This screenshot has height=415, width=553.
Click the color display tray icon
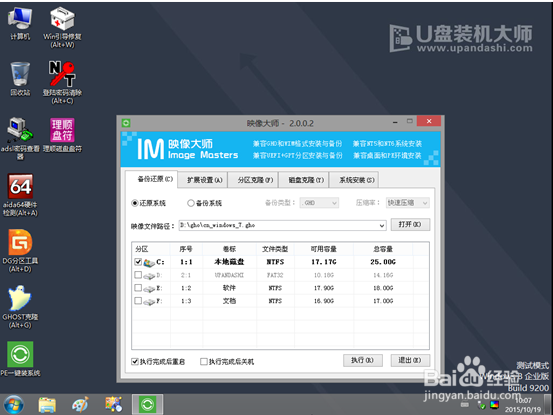pos(494,405)
